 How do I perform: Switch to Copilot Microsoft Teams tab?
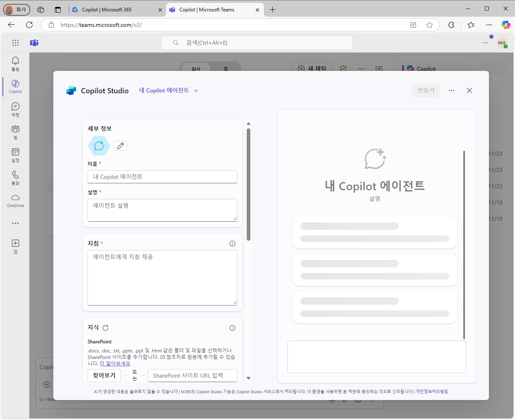coord(215,10)
